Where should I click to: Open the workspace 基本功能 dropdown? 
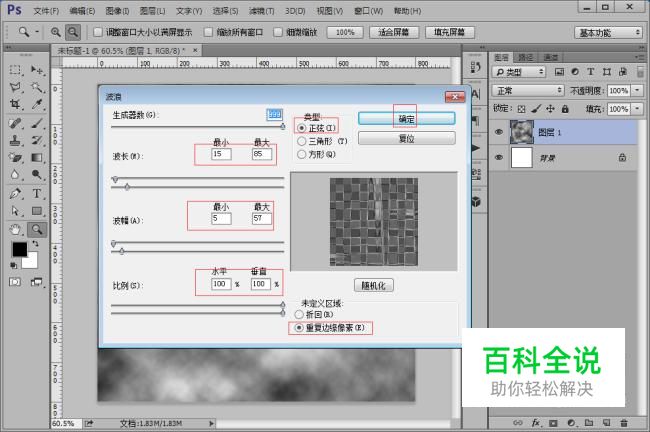point(608,32)
